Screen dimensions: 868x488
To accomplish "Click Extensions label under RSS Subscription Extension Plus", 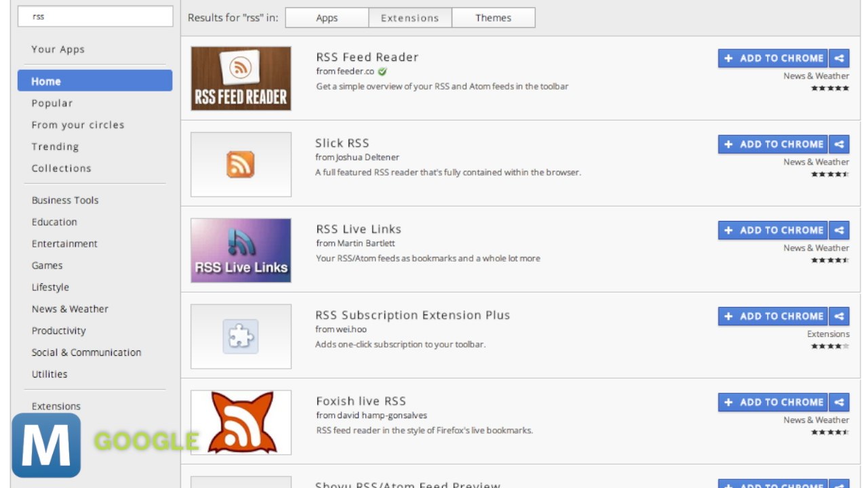I will click(x=828, y=334).
